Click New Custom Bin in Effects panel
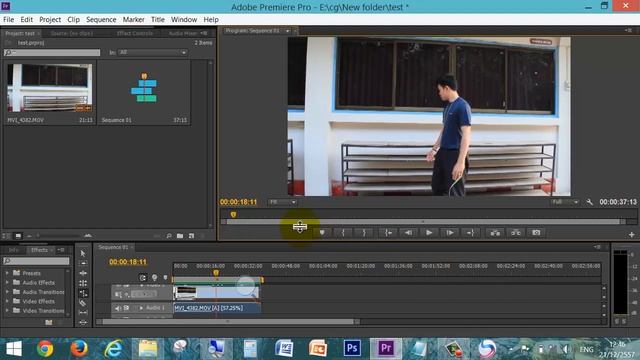 click(x=49, y=322)
